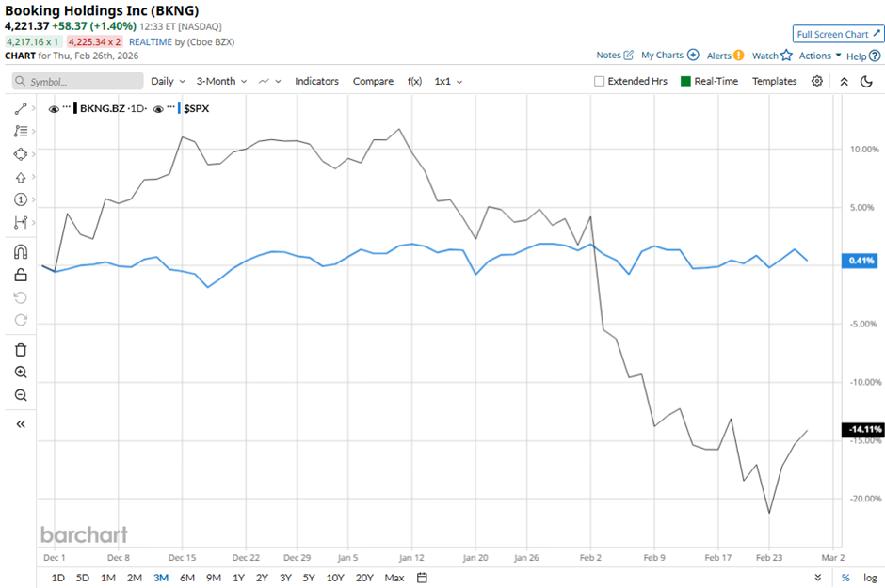Open the Templates menu
The height and width of the screenshot is (588, 885).
coord(774,81)
